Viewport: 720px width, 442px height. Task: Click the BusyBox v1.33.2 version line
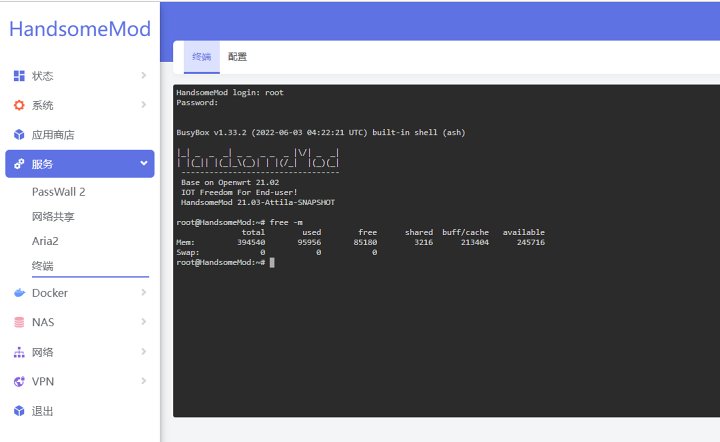point(321,133)
